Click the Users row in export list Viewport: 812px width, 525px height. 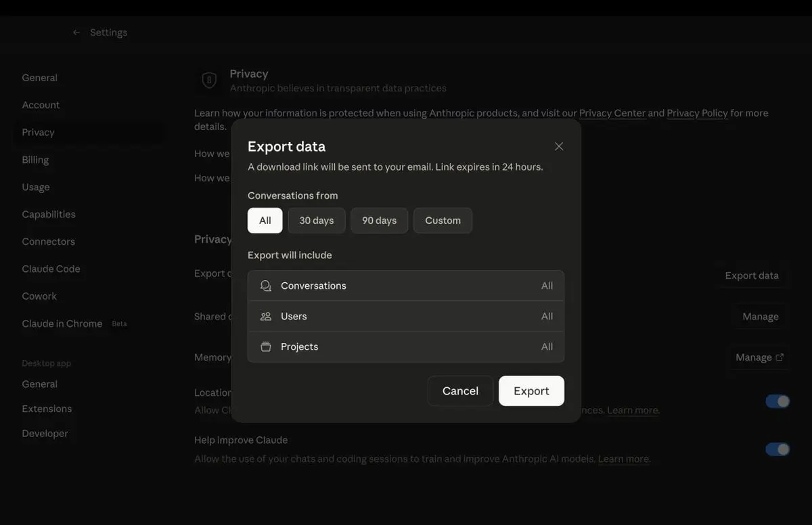tap(406, 316)
